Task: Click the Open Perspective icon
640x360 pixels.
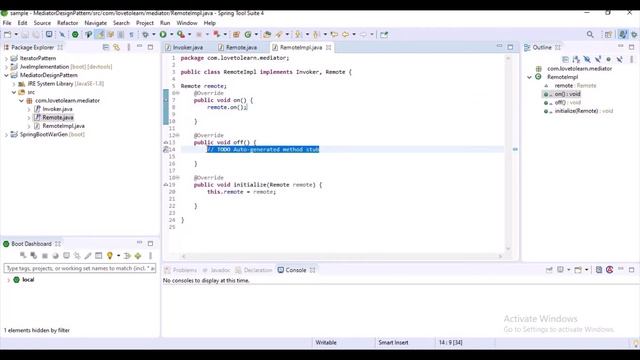Action: [x=608, y=35]
